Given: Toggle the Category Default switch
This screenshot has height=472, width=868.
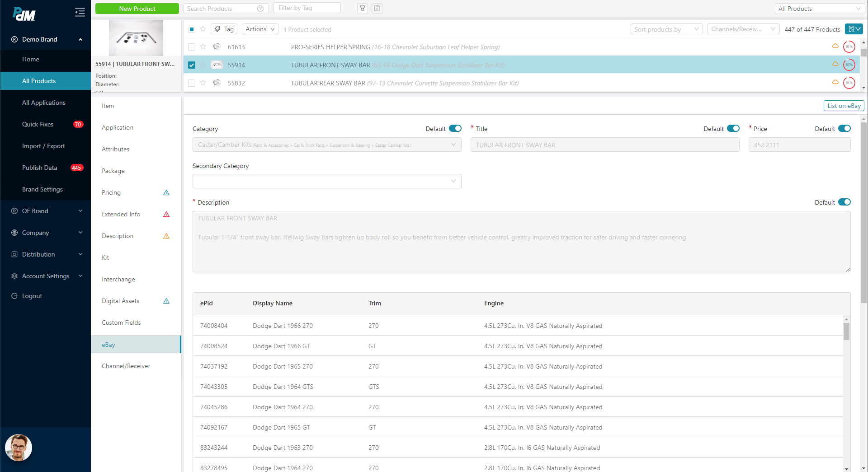Looking at the screenshot, I should [x=455, y=129].
